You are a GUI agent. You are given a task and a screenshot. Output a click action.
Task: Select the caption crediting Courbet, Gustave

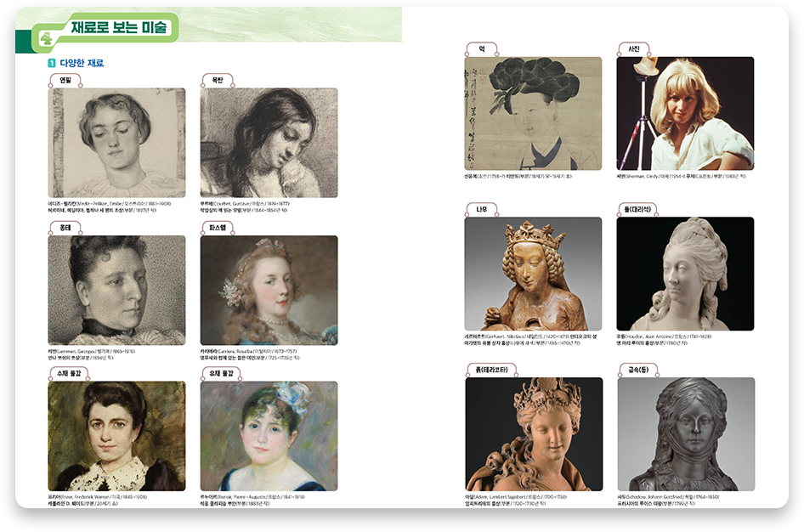(245, 207)
